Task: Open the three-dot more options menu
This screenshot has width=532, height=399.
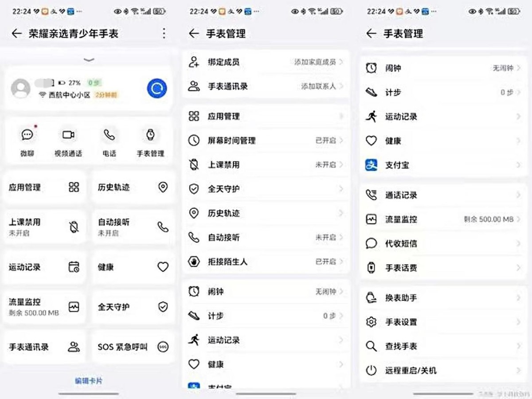Action: (164, 33)
